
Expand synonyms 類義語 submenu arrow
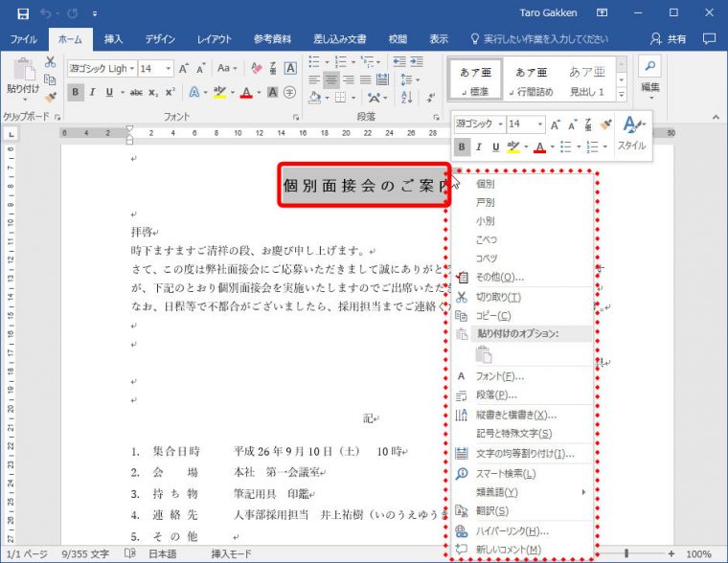pos(583,492)
